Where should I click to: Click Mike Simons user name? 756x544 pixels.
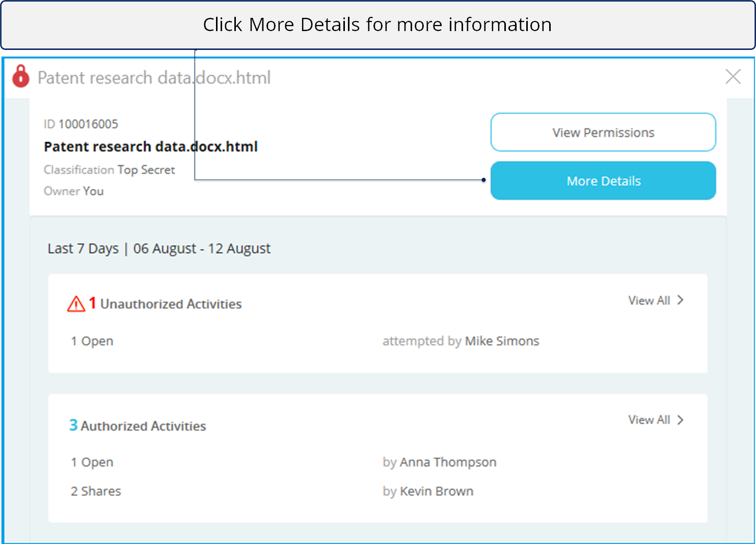pos(502,341)
